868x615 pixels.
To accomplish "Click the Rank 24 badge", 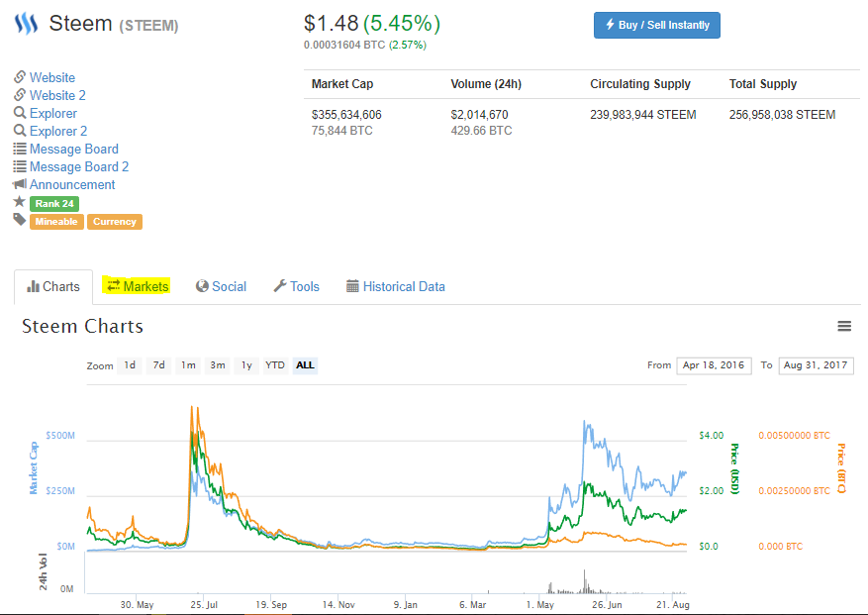I will (x=54, y=203).
